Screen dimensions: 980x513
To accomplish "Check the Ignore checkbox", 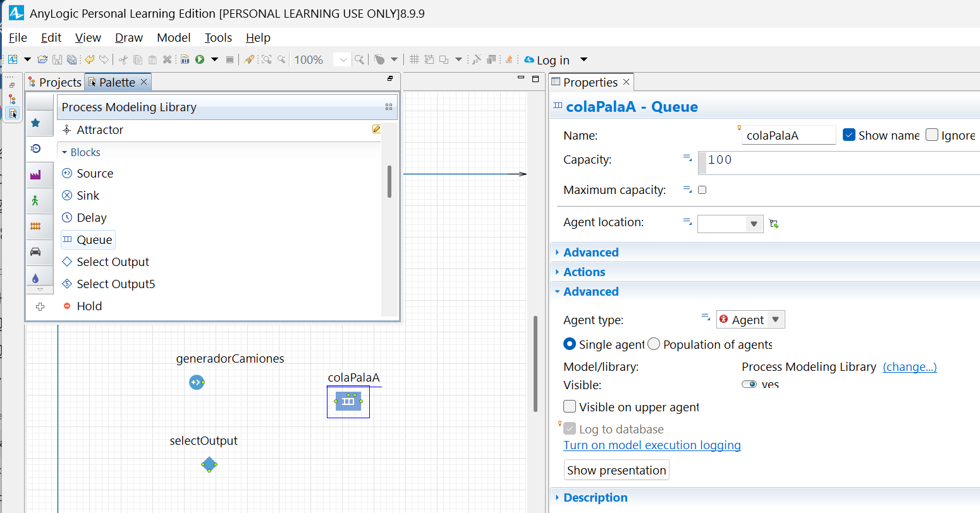I will [x=932, y=135].
